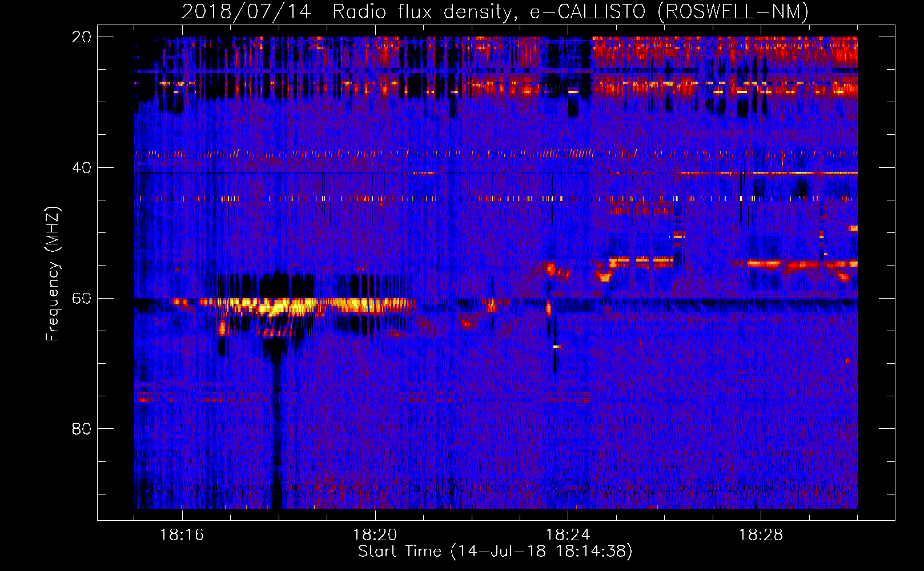924x571 pixels.
Task: Click the '18:28' time tick label
Action: pyautogui.click(x=761, y=534)
